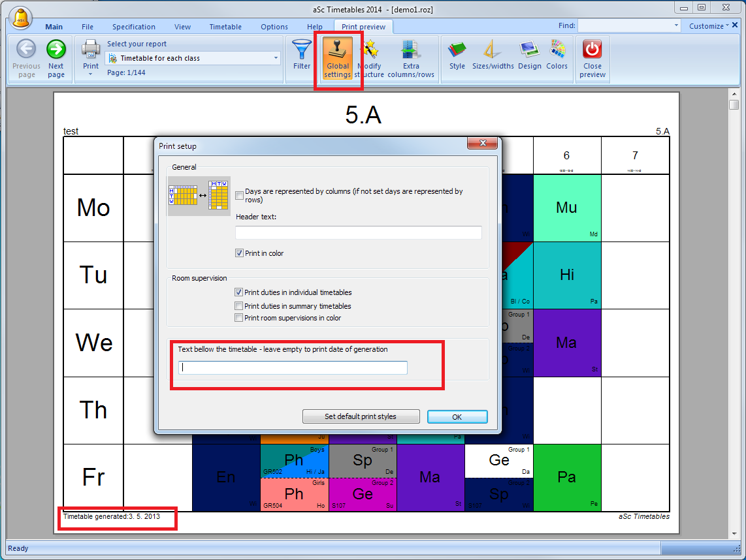The image size is (746, 560).
Task: Open the Style books icon
Action: point(457,51)
